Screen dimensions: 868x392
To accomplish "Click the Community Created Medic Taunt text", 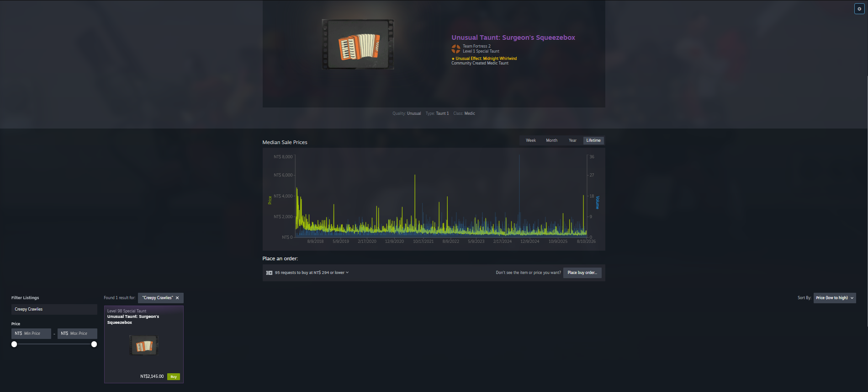I will point(480,63).
